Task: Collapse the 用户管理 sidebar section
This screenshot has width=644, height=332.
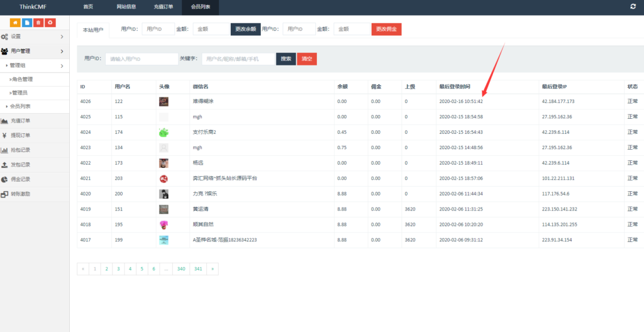Action: (62, 51)
